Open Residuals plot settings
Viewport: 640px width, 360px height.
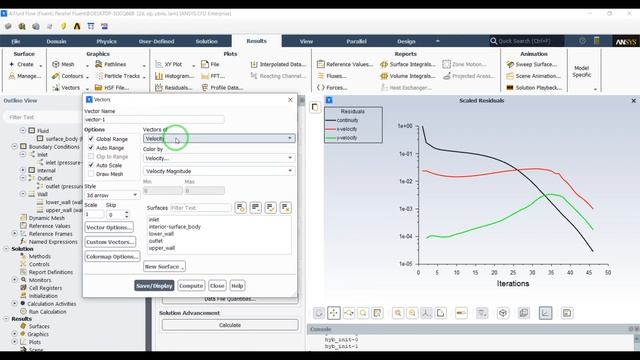click(173, 87)
